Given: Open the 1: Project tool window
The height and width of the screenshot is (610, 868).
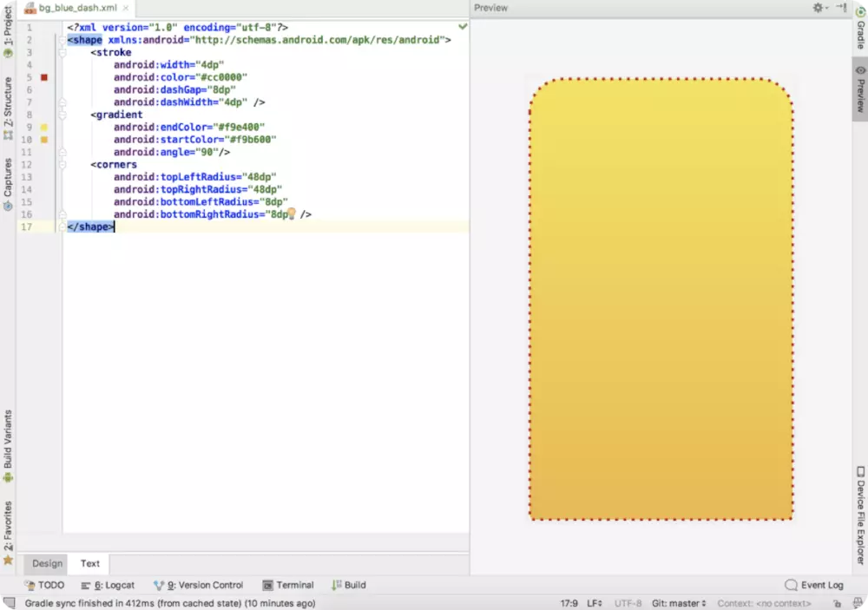Looking at the screenshot, I should 8,30.
